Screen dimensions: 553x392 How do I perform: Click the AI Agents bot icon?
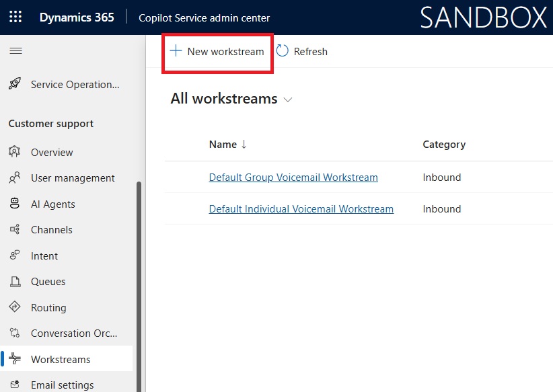click(x=14, y=204)
